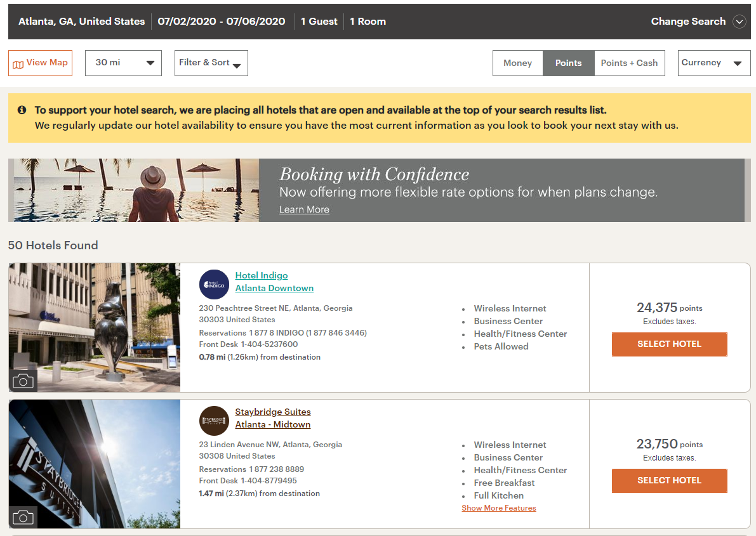This screenshot has height=536, width=756.
Task: Click the Staybridge Suites brand logo
Action: (214, 421)
